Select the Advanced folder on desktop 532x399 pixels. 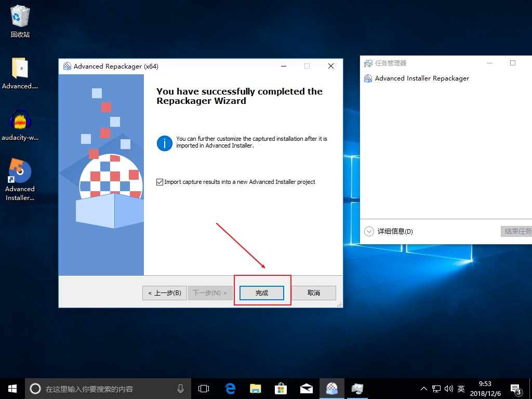(x=20, y=73)
